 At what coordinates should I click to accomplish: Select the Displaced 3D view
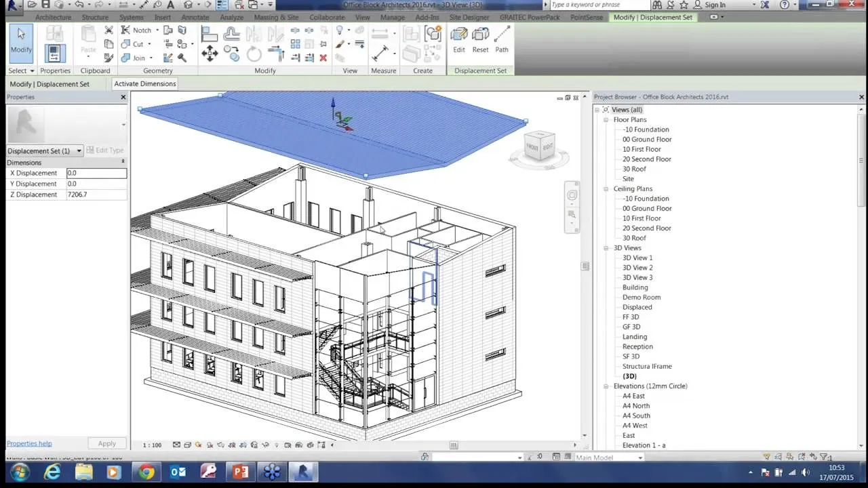[637, 307]
